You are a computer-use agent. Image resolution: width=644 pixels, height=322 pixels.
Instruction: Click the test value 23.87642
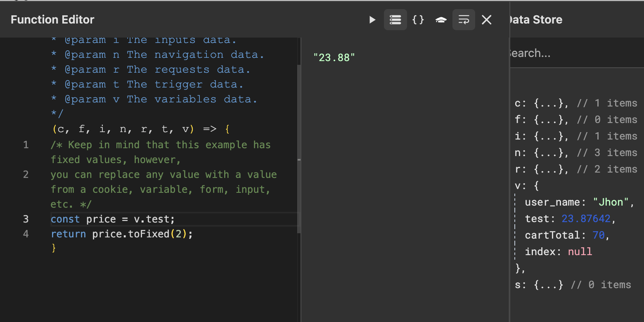coord(585,219)
